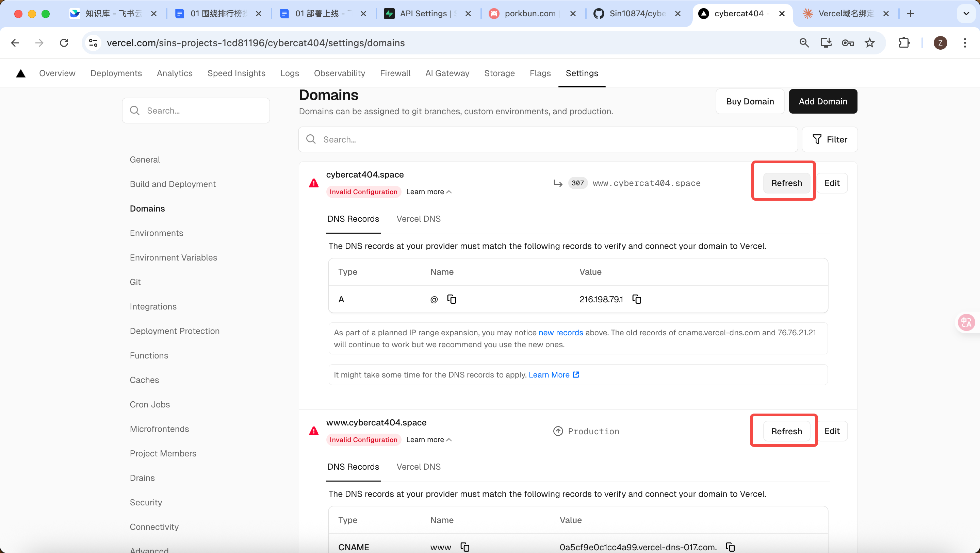
Task: Copy the www CNAME name
Action: tap(465, 547)
